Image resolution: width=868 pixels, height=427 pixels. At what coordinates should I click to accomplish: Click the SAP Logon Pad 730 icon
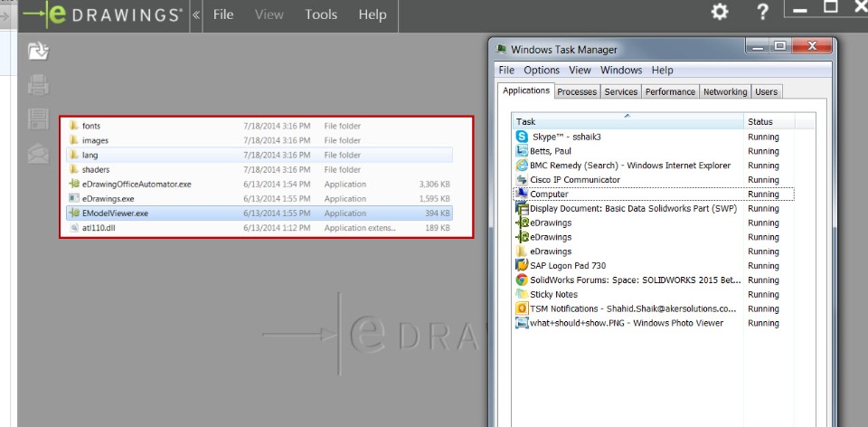click(x=522, y=265)
